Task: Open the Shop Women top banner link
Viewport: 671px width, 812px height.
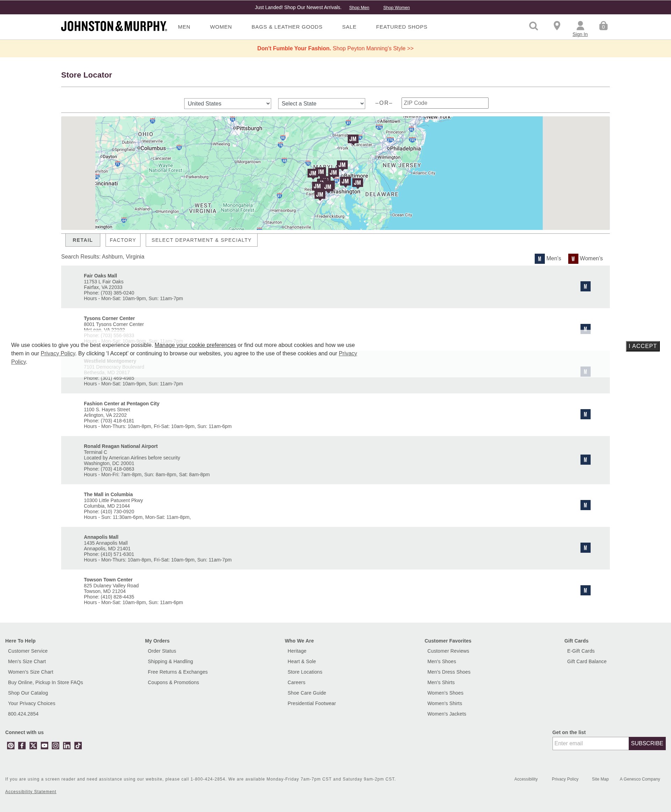Action: 396,8
